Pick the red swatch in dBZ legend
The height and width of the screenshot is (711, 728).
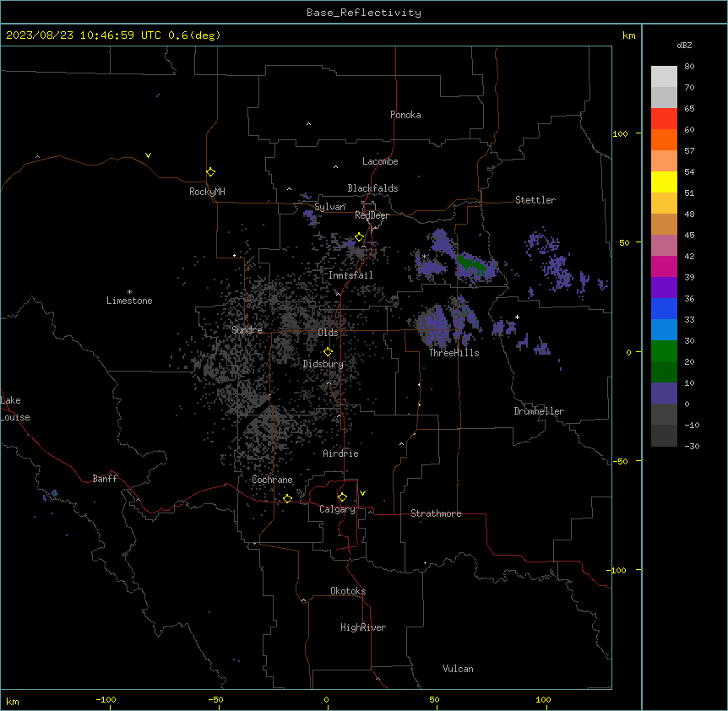(x=664, y=118)
